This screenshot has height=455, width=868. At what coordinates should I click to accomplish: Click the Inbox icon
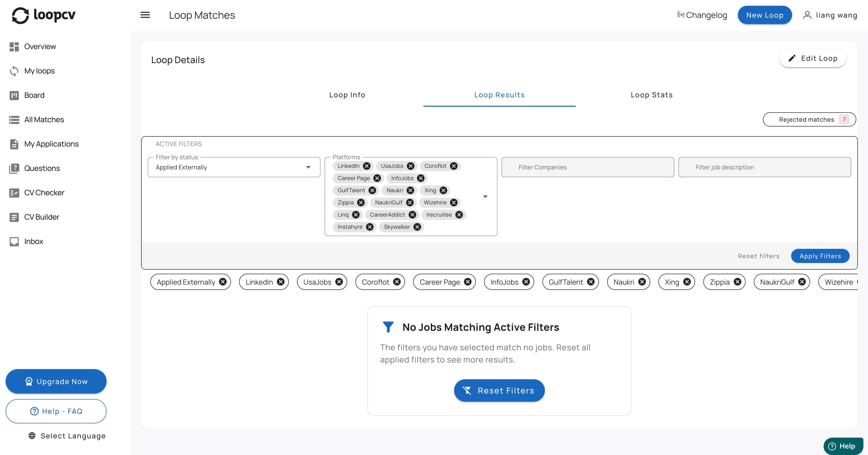click(x=14, y=242)
